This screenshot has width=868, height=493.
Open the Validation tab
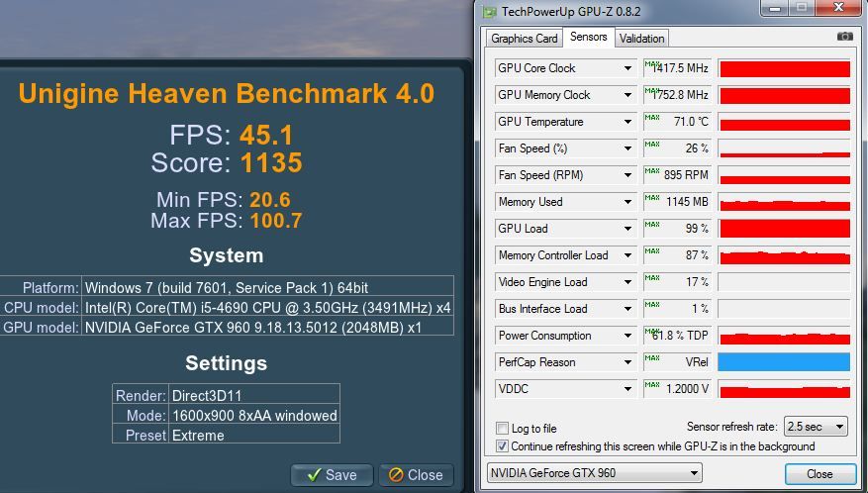pyautogui.click(x=641, y=39)
